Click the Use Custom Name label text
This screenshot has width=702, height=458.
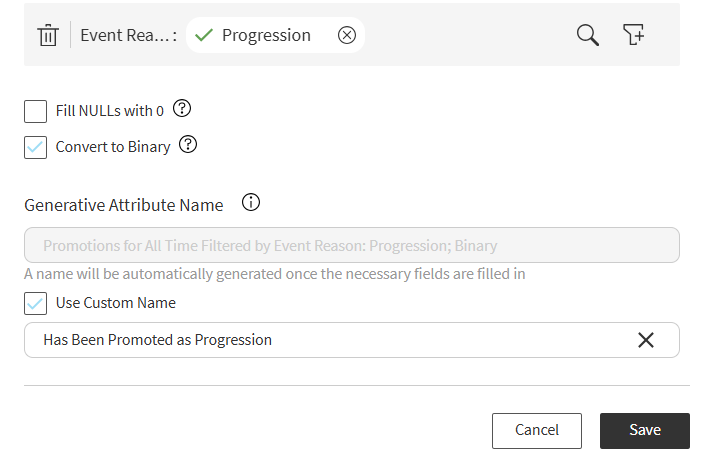point(116,303)
